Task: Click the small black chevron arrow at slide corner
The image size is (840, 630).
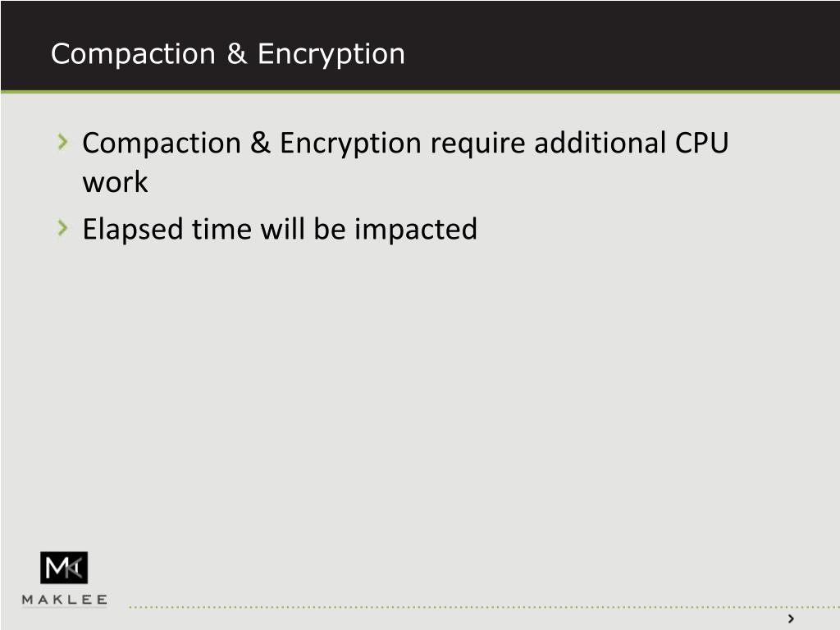Action: click(x=791, y=619)
